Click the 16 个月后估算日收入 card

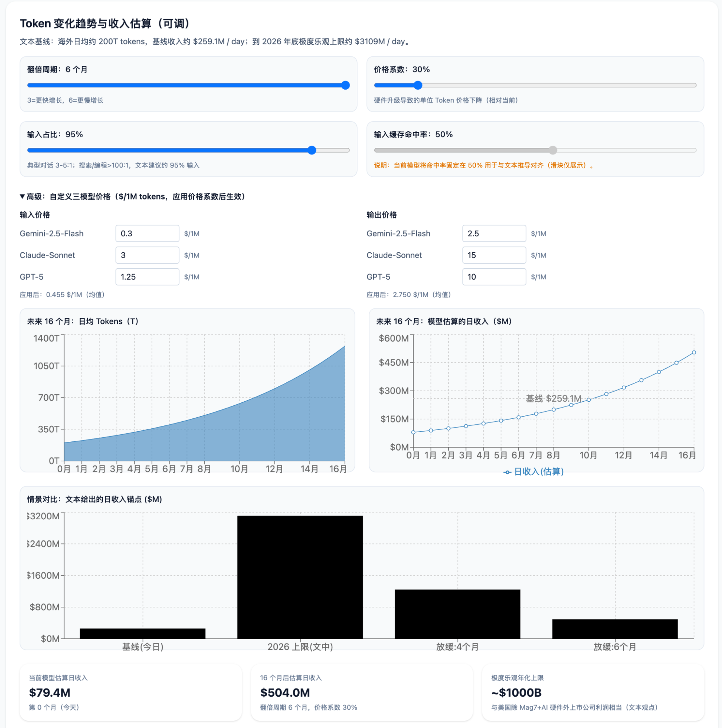[x=362, y=692]
